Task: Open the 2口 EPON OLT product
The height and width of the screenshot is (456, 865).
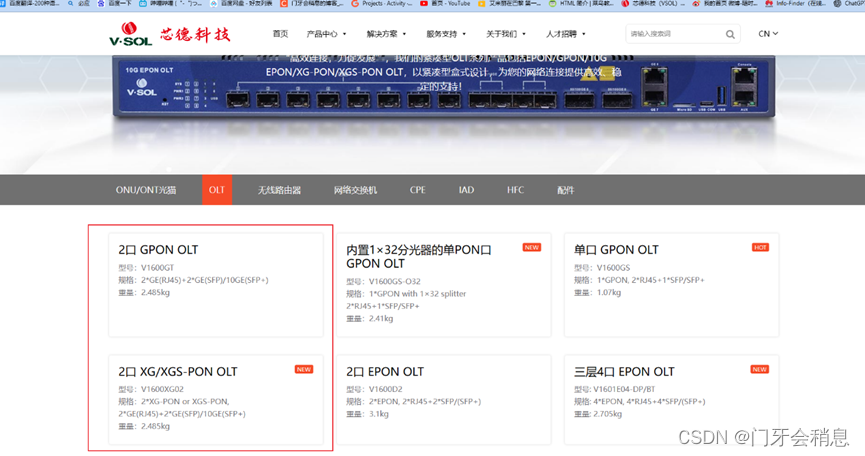Action: click(444, 400)
